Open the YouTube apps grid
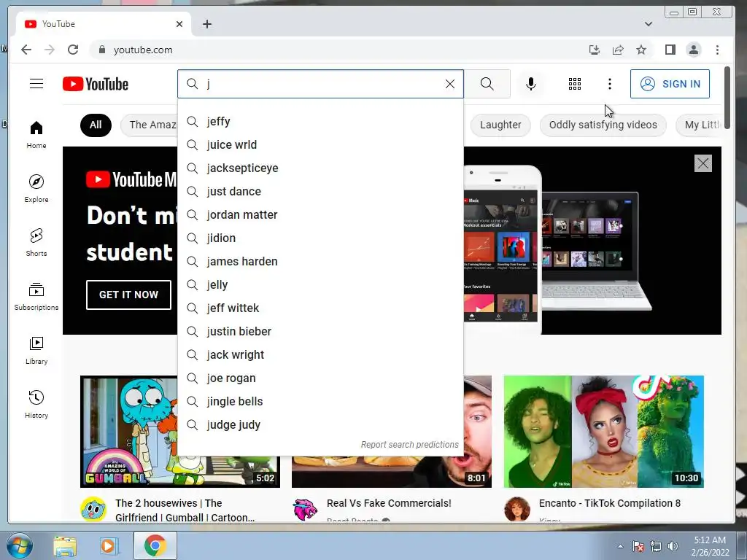 (x=575, y=84)
